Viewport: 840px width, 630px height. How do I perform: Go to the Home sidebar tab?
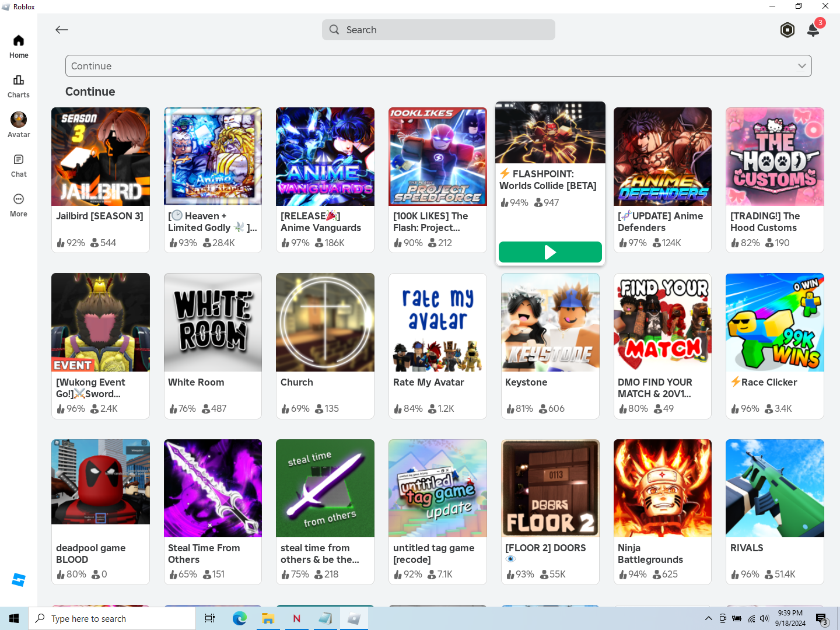(19, 47)
